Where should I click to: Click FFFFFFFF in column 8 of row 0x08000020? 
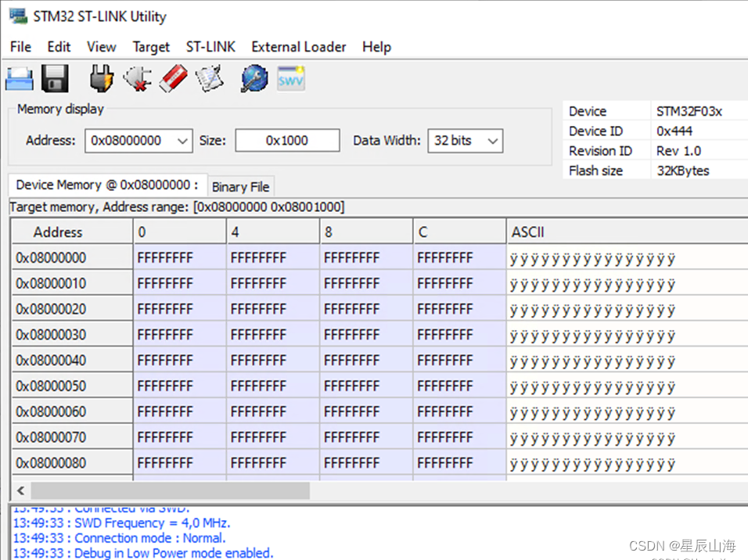366,309
